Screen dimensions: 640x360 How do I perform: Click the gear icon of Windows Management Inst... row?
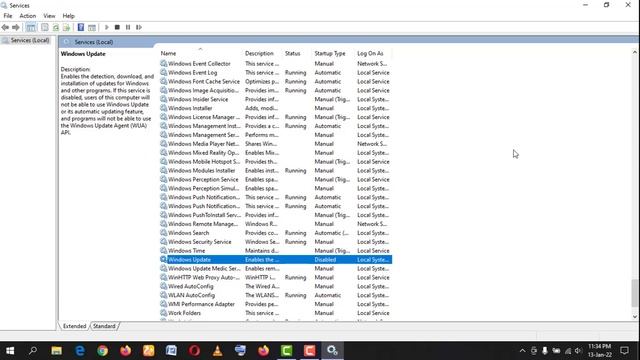pyautogui.click(x=163, y=126)
